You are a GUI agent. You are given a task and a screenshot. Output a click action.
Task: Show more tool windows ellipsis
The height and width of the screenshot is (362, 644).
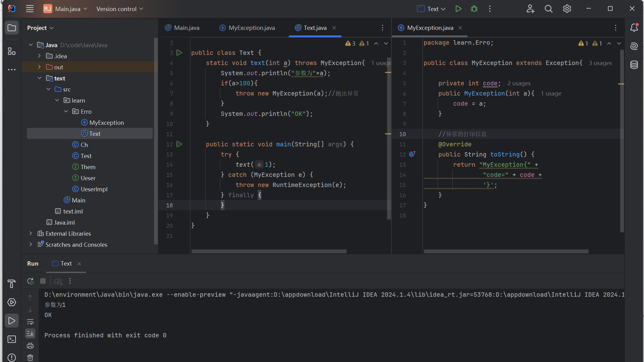[x=12, y=70]
